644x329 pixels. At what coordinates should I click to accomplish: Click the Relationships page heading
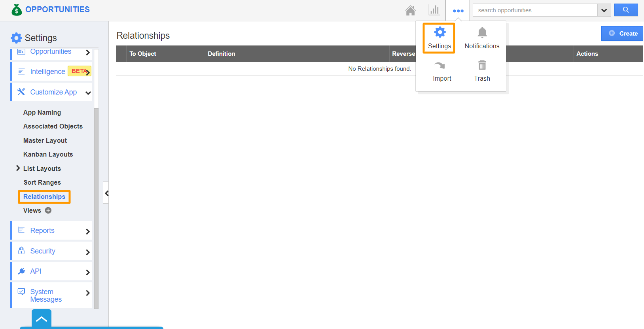coord(143,36)
